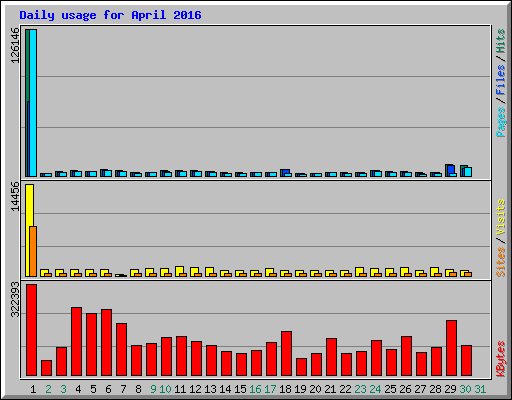Click the red KBytes bar for day 18
The height and width of the screenshot is (400, 512).
287,353
